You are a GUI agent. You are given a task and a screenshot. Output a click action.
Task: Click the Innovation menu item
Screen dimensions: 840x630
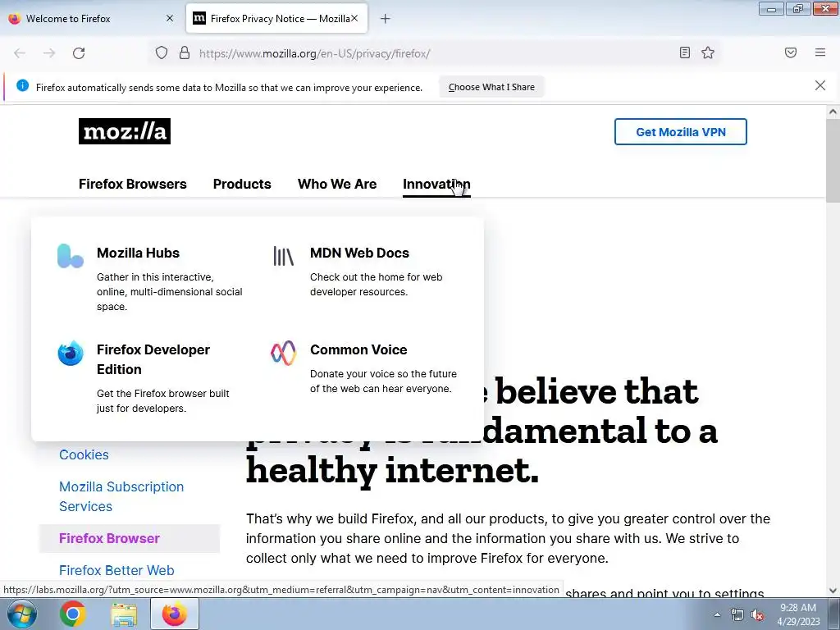point(436,184)
